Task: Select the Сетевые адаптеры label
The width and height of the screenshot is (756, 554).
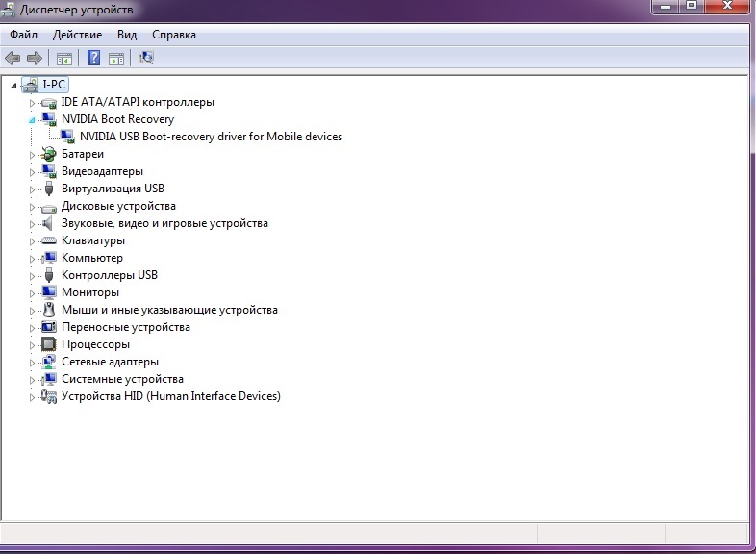Action: pos(110,362)
